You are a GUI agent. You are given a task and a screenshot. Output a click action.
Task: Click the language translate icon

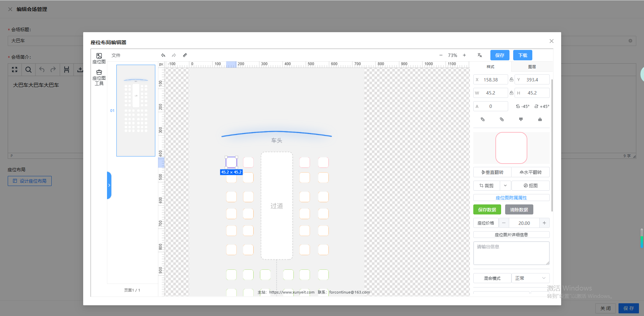click(x=480, y=55)
